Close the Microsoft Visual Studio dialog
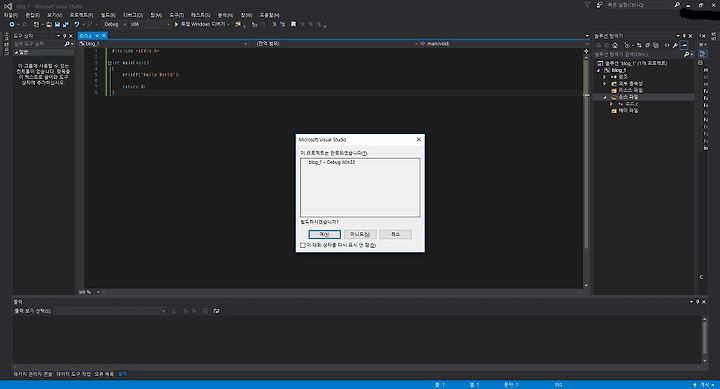Image resolution: width=720 pixels, height=389 pixels. 418,139
